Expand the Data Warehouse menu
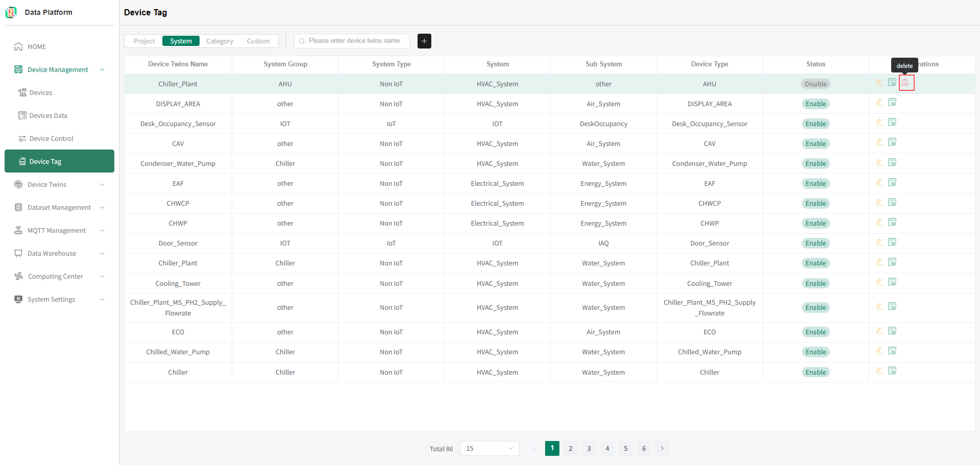The height and width of the screenshot is (465, 980). pos(102,253)
